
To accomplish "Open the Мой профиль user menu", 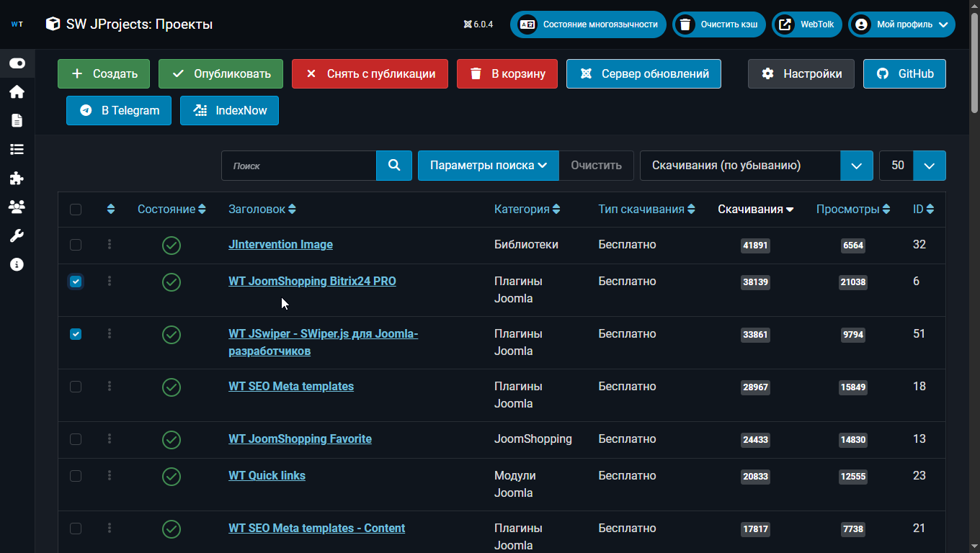I will point(901,24).
